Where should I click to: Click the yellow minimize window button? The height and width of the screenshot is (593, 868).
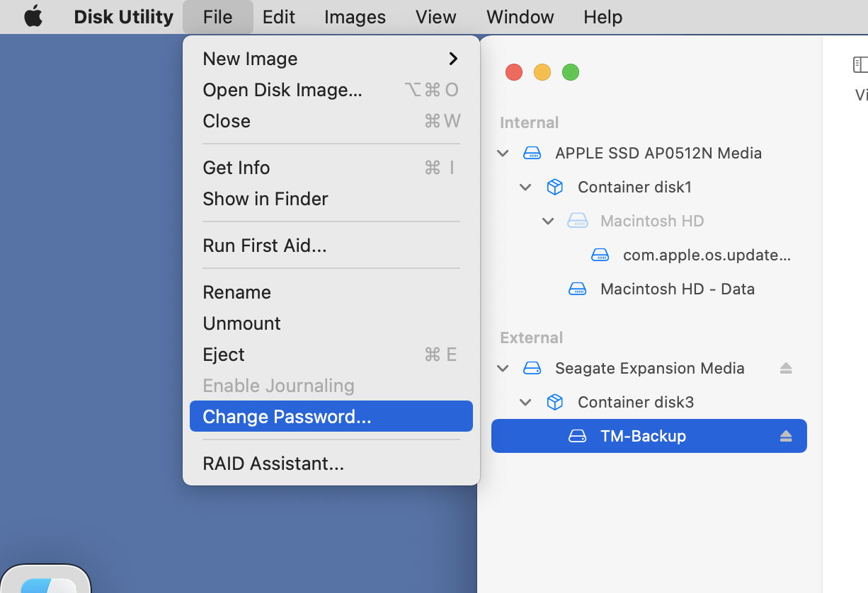coord(542,72)
